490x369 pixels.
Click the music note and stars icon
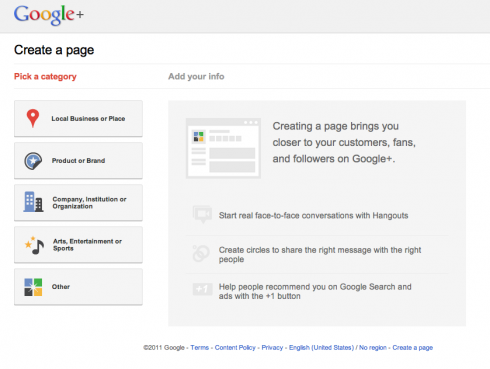click(x=34, y=245)
